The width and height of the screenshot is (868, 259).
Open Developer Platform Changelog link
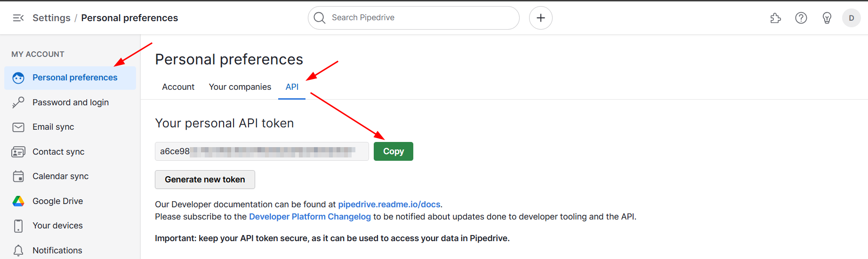click(x=310, y=217)
